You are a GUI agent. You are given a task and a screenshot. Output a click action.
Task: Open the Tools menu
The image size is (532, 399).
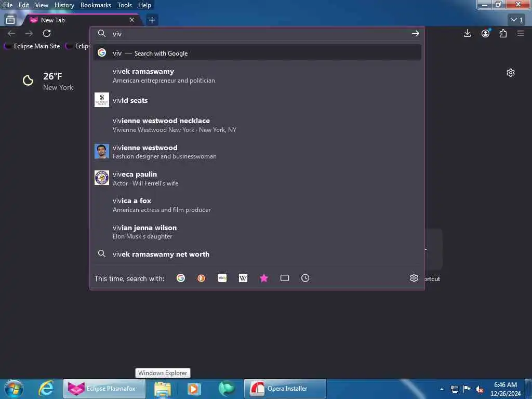point(125,5)
